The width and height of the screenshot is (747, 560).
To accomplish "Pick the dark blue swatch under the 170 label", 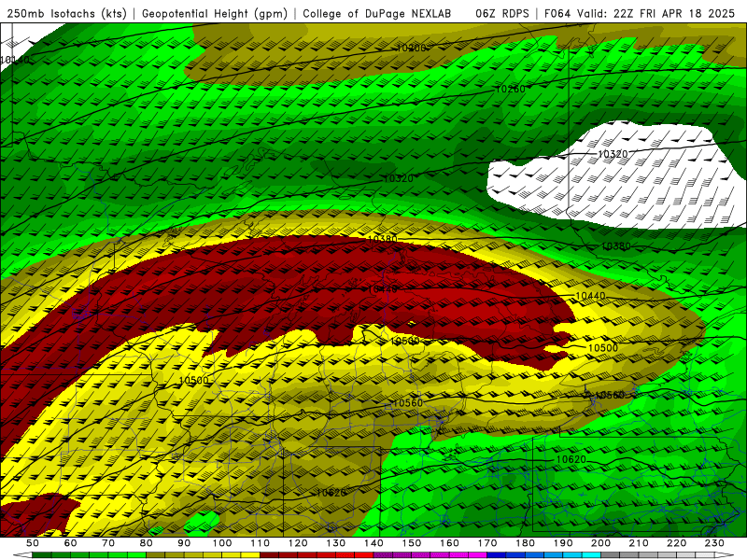I will [497, 555].
